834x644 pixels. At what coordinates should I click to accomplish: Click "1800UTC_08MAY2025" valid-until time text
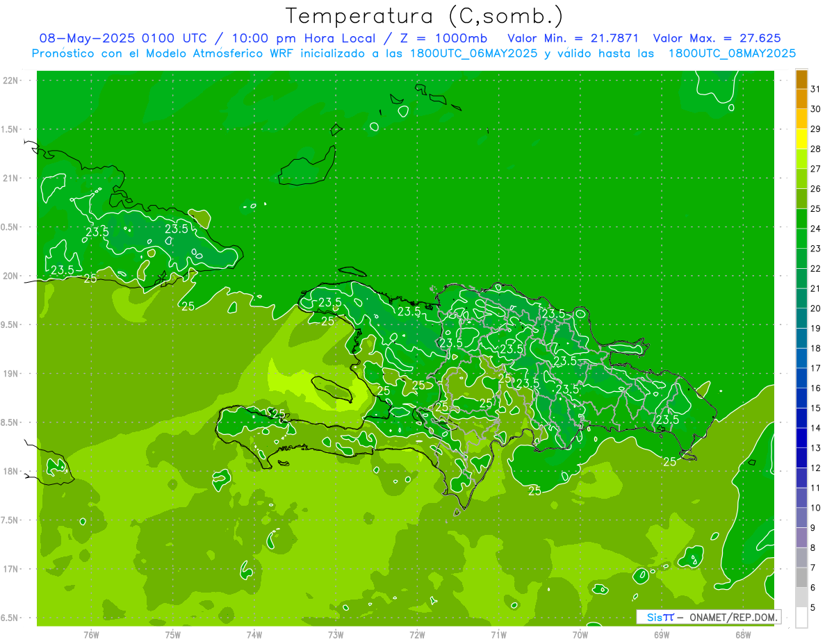click(x=732, y=53)
